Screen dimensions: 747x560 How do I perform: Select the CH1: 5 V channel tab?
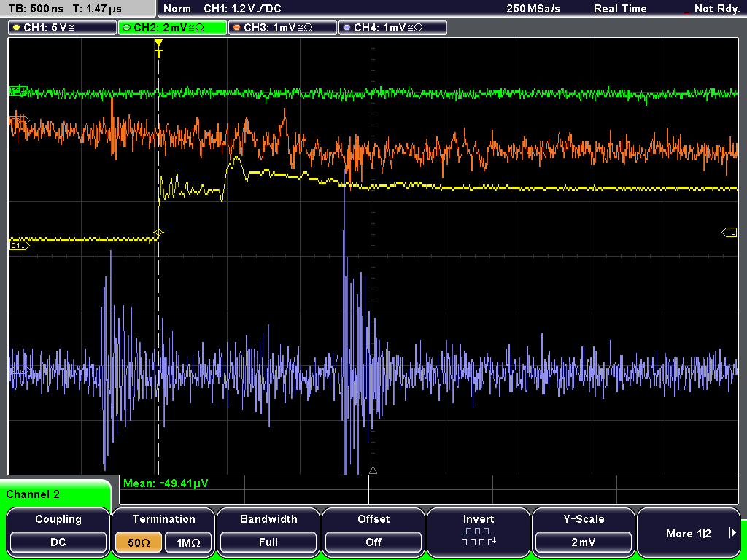63,27
